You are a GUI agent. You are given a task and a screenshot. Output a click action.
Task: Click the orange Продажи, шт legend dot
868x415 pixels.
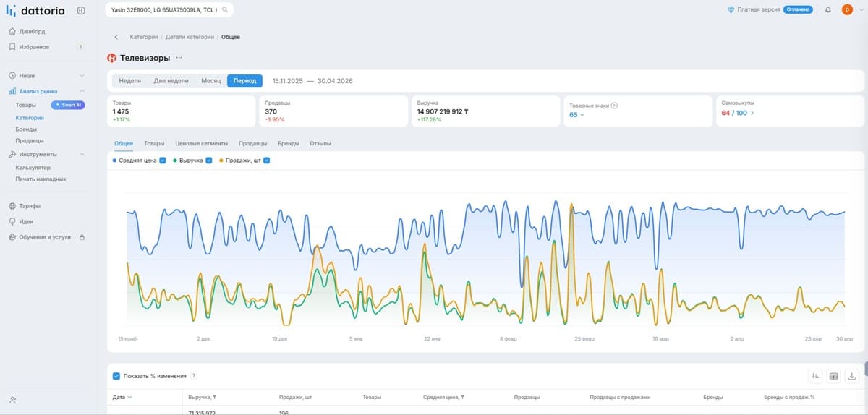point(220,161)
